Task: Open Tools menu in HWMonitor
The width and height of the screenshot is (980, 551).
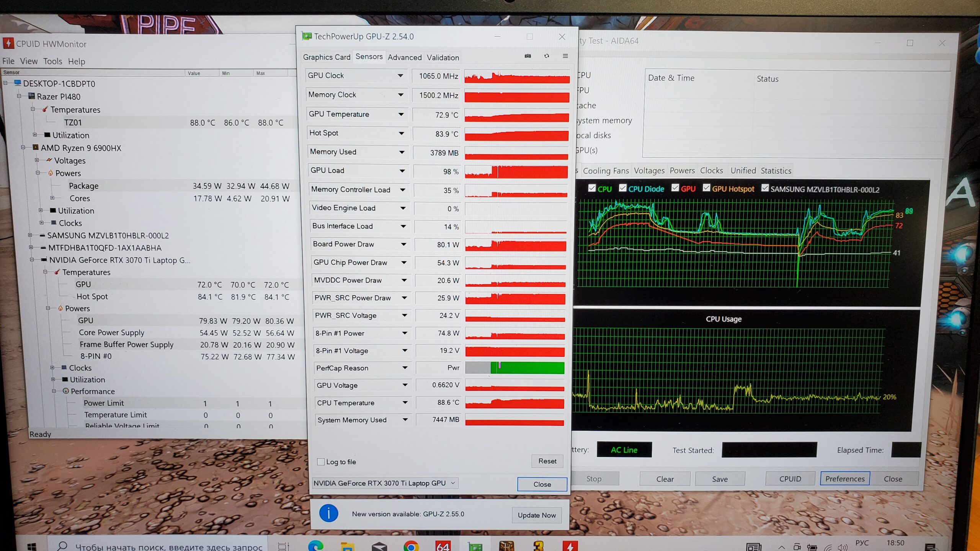Action: [x=52, y=61]
